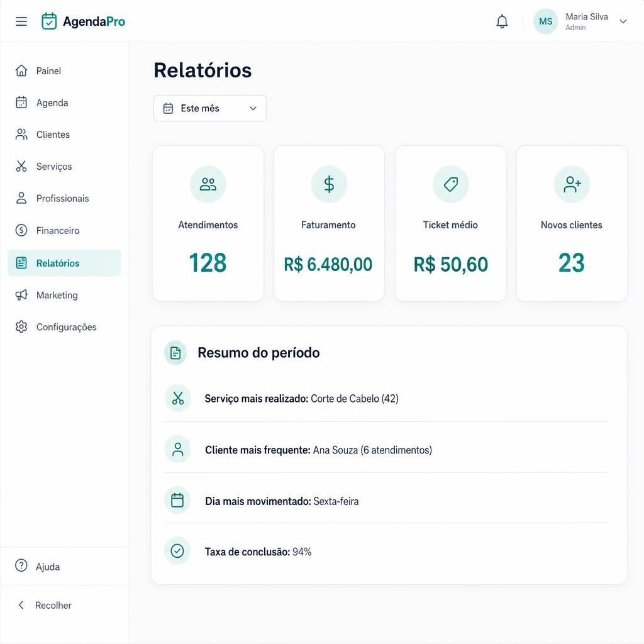The image size is (644, 644).
Task: Click the MS user avatar
Action: point(545,21)
